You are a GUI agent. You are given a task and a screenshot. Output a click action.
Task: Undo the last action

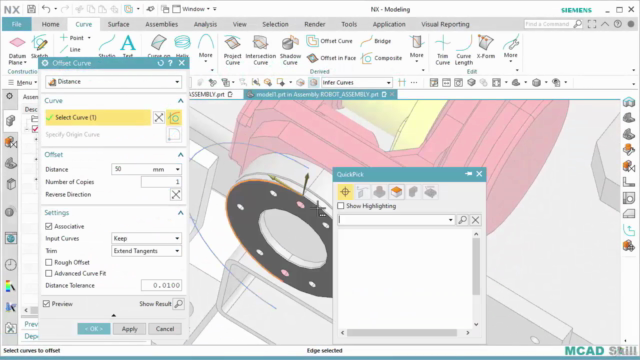(x=46, y=9)
